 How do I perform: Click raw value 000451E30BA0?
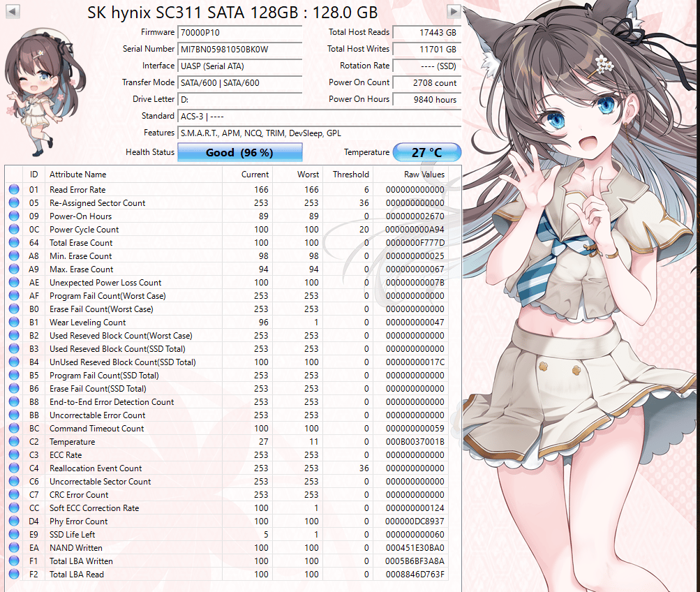415,547
